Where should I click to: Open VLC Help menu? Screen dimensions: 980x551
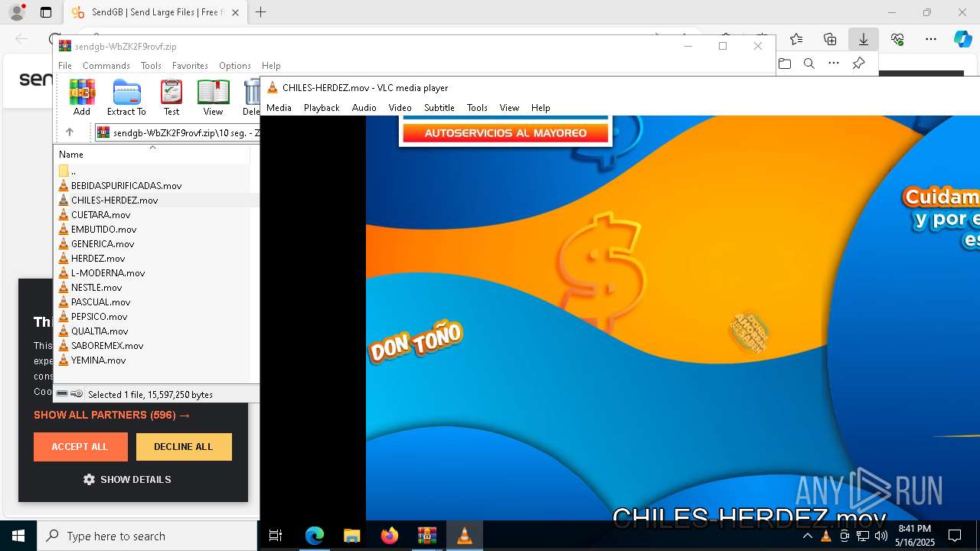(x=541, y=108)
